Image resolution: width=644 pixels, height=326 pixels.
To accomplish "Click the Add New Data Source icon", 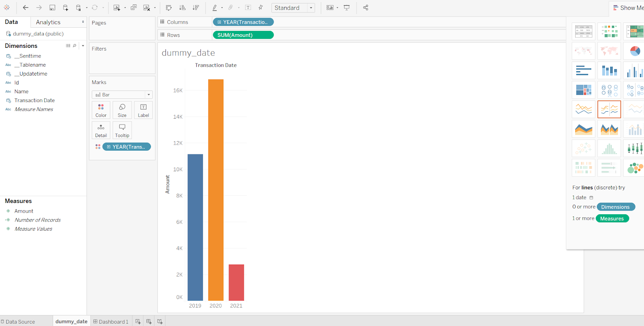I will 66,8.
